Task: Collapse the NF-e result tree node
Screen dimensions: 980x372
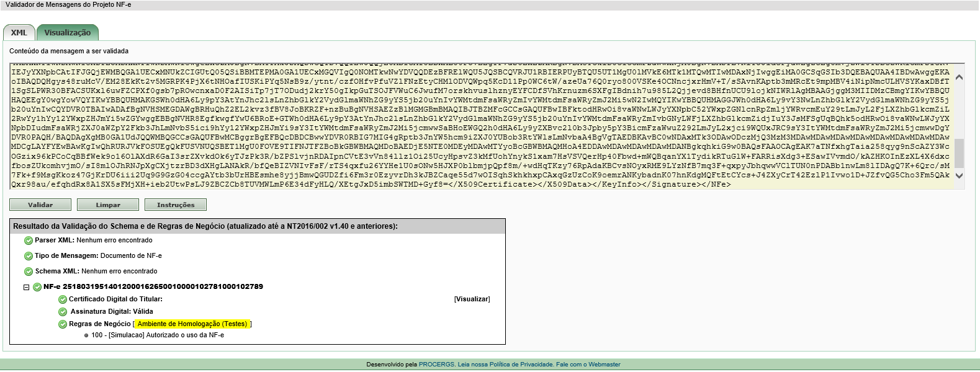Action: coord(27,287)
